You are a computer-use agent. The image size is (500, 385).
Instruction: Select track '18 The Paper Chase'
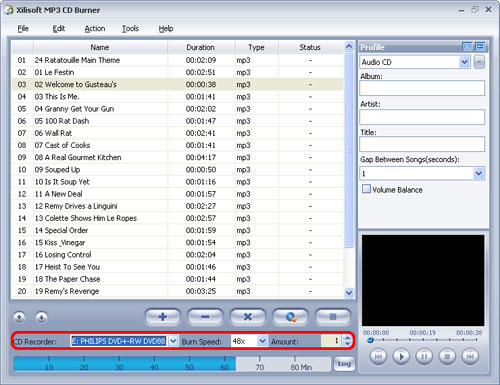pyautogui.click(x=178, y=279)
